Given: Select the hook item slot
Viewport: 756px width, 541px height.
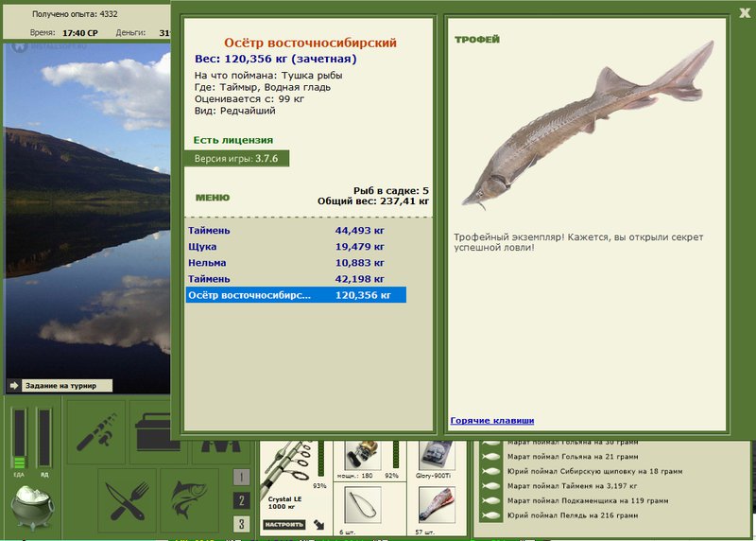Looking at the screenshot, I should pos(363,505).
